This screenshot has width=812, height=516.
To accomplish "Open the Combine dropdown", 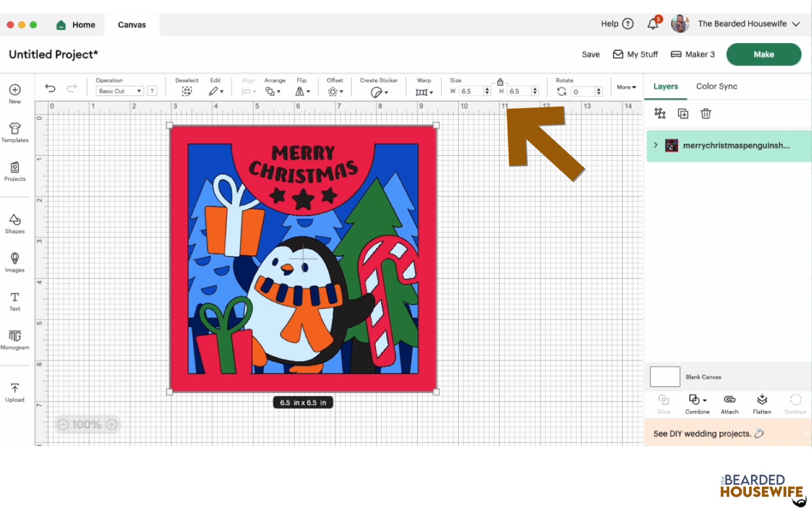I will (x=697, y=404).
